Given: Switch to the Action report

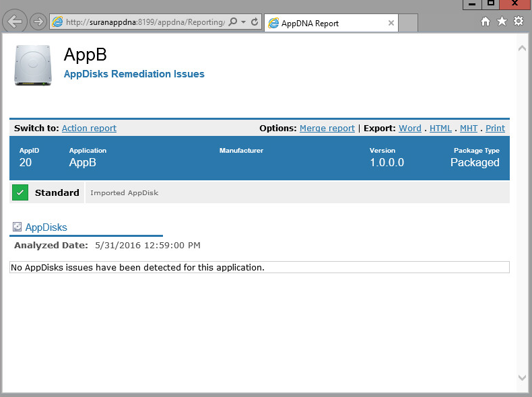Looking at the screenshot, I should point(89,128).
